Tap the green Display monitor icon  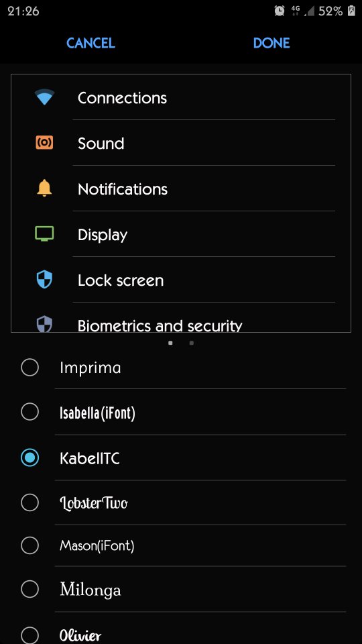click(44, 233)
